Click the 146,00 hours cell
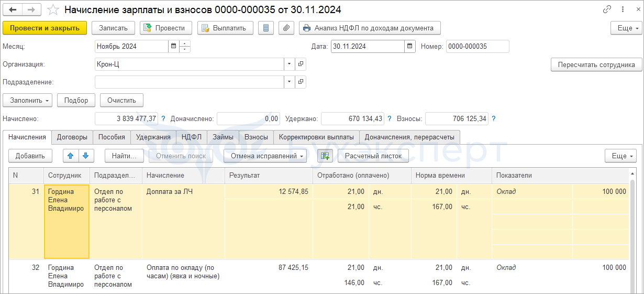Image resolution: width=644 pixels, height=294 pixels. pyautogui.click(x=340, y=283)
